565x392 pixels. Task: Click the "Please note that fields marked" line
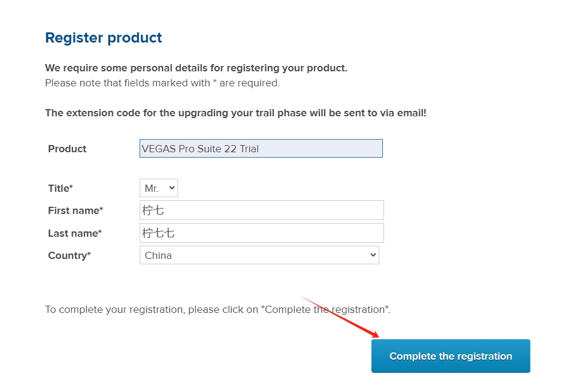click(x=162, y=83)
